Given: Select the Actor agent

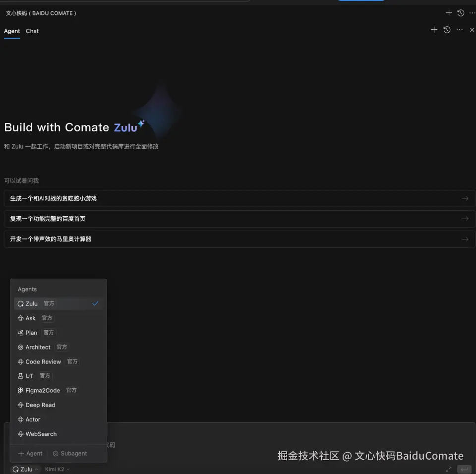Looking at the screenshot, I should click(59, 419).
